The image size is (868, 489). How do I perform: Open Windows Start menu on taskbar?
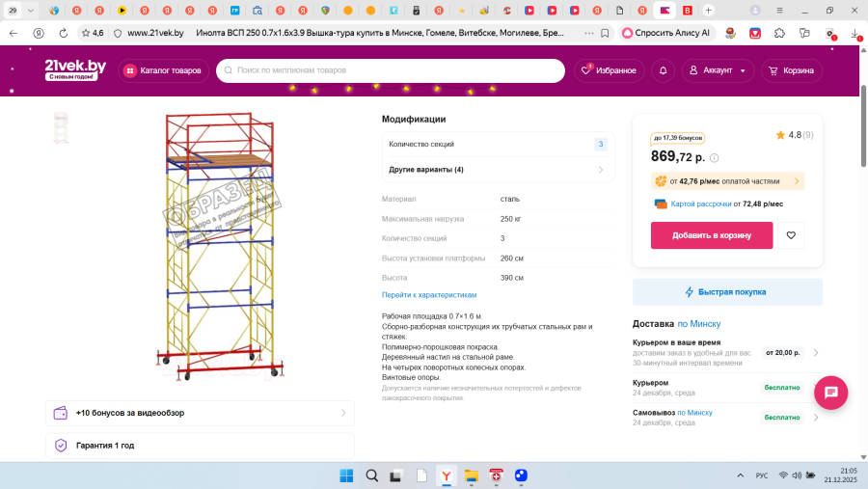pos(345,475)
